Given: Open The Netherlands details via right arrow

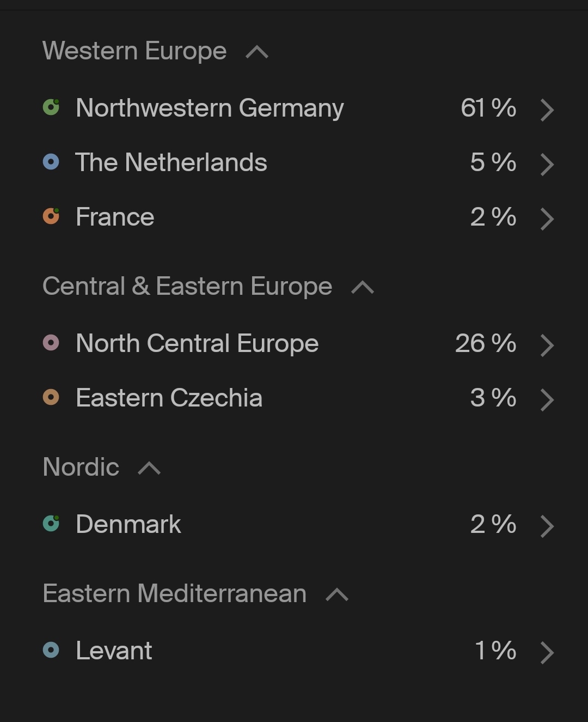Looking at the screenshot, I should [547, 164].
